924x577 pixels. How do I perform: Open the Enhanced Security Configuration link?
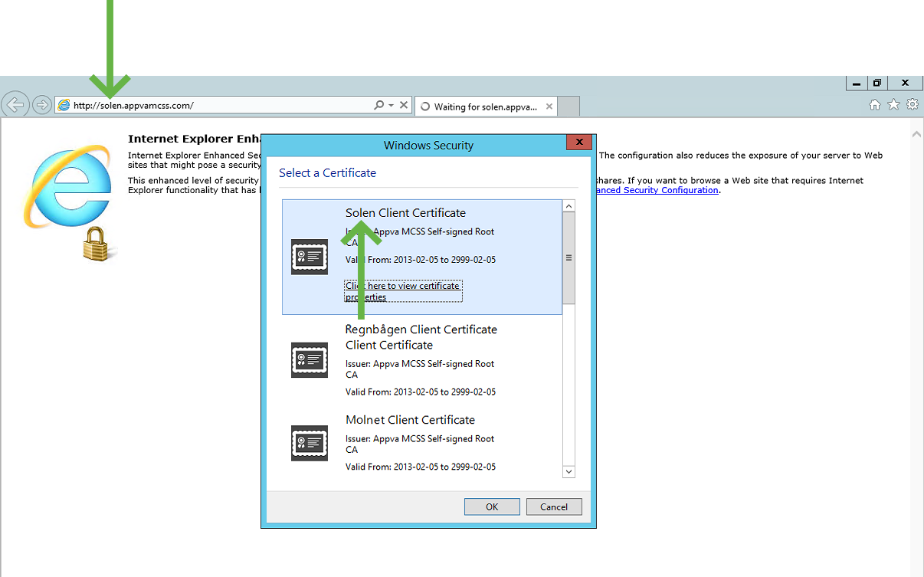point(657,190)
